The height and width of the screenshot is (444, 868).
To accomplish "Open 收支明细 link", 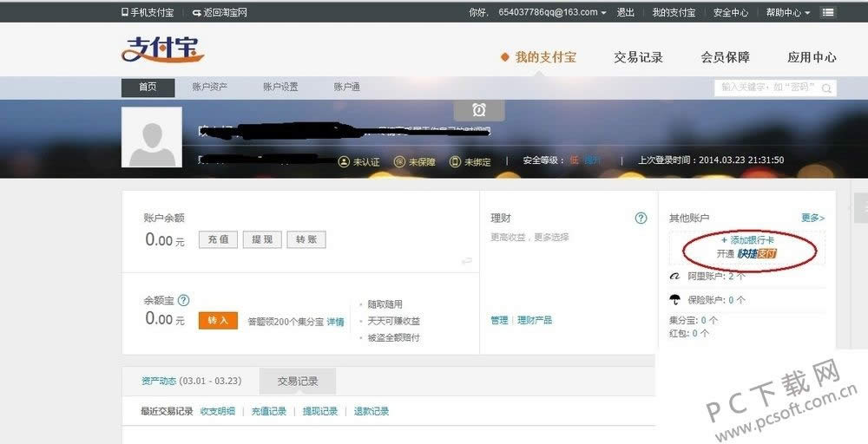I will pos(218,411).
